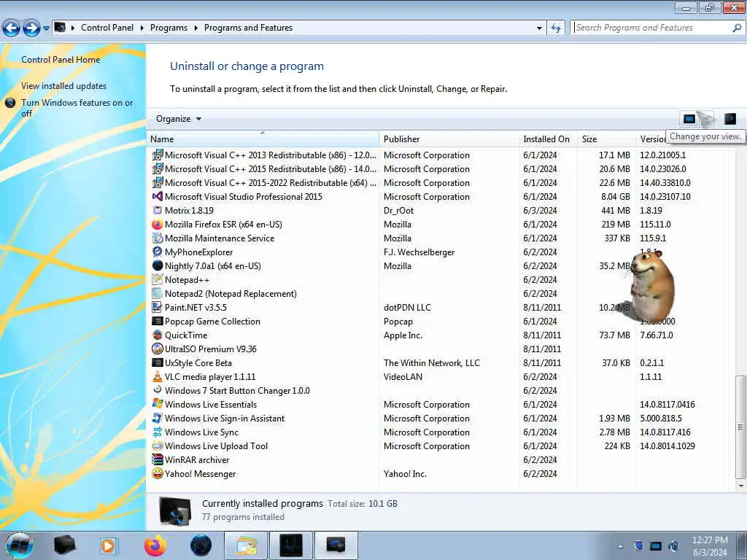747x560 pixels.
Task: Click the VLC media player cone icon
Action: coord(158,377)
